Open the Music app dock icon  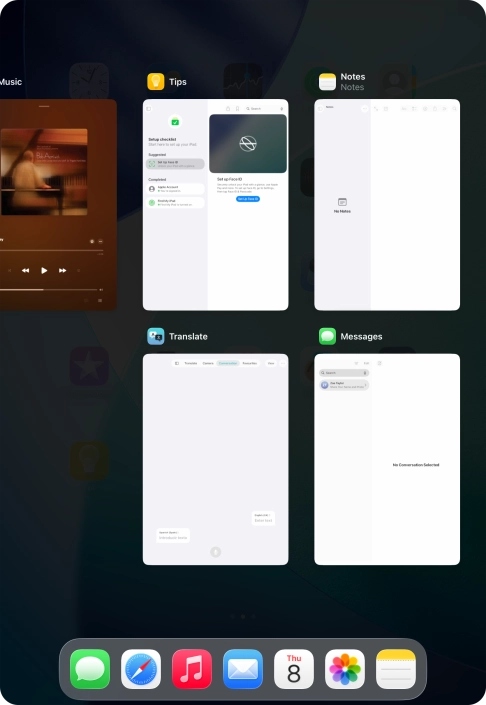192,669
